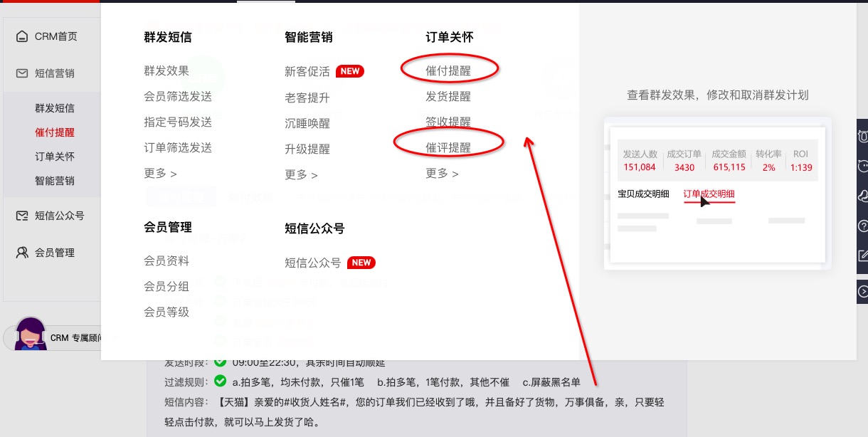The height and width of the screenshot is (437, 868).
Task: Toggle the 发送时段 green checkmark
Action: coord(220,362)
